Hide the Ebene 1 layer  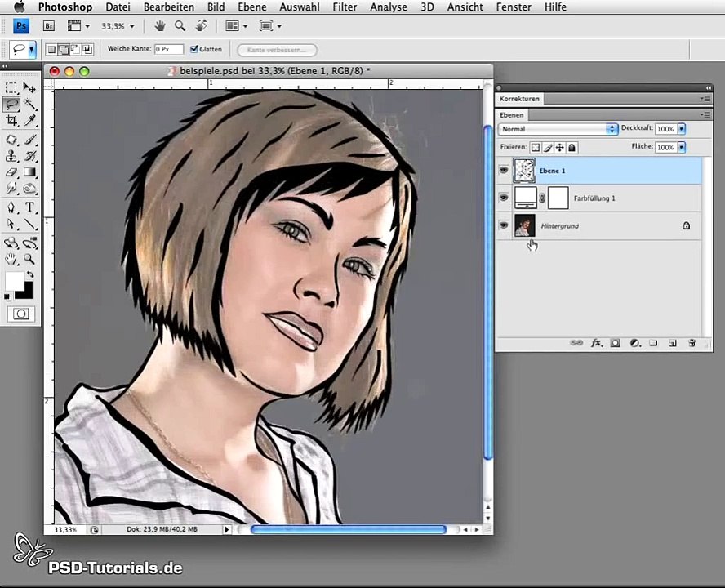pos(504,170)
